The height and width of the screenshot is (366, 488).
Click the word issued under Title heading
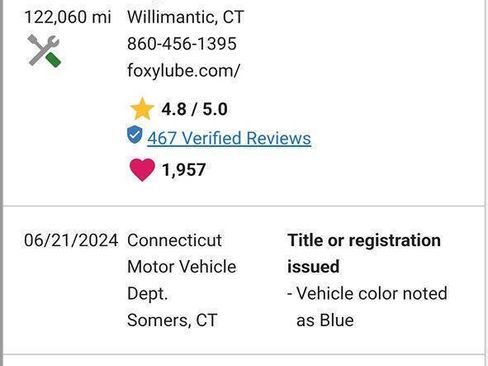pyautogui.click(x=313, y=267)
